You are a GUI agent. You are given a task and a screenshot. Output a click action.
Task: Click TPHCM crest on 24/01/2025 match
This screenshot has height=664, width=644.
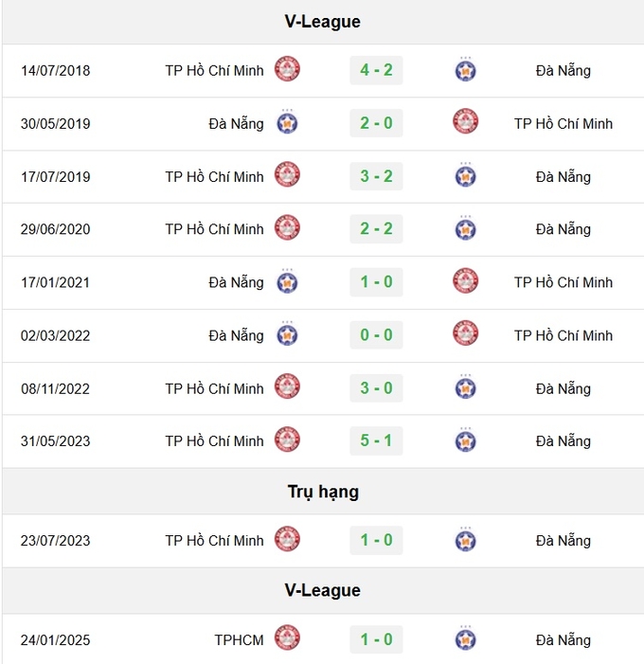287,637
